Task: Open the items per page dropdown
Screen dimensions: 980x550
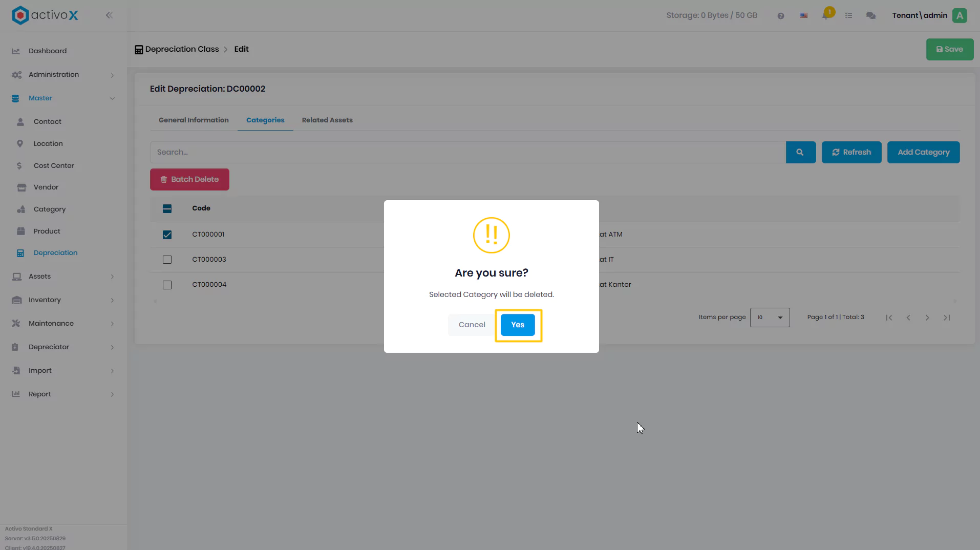Action: coord(770,318)
